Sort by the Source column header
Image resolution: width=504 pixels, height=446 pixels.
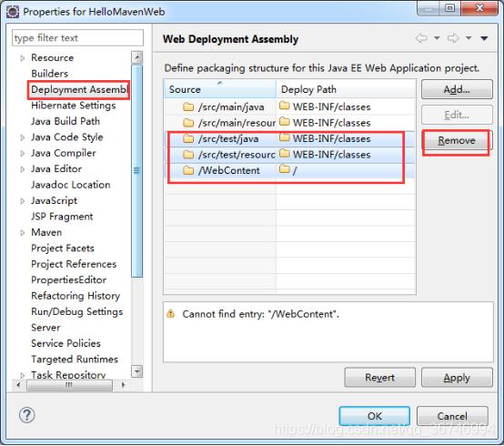pyautogui.click(x=220, y=89)
